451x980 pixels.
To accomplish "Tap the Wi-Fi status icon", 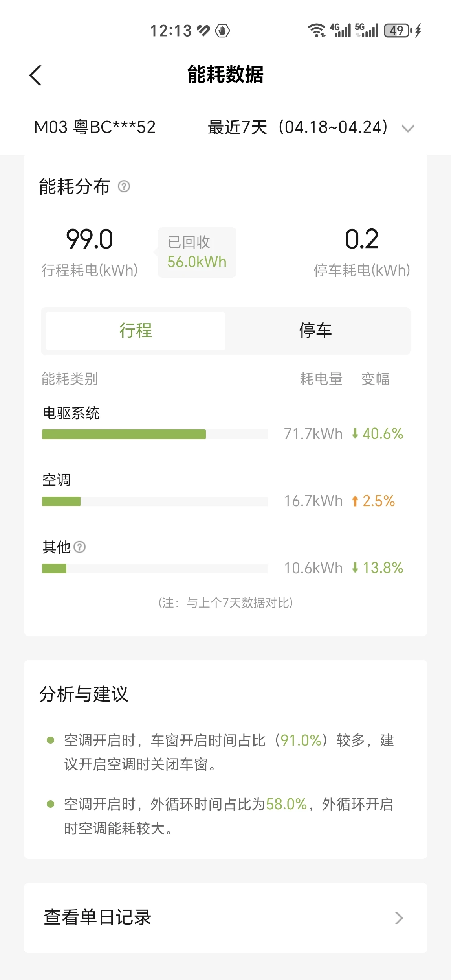I will tap(317, 30).
